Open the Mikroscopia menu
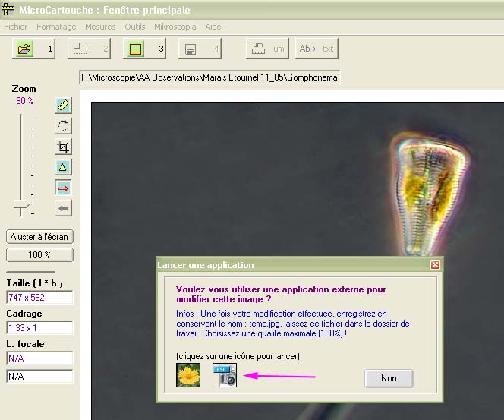504x420 pixels. coord(175,27)
